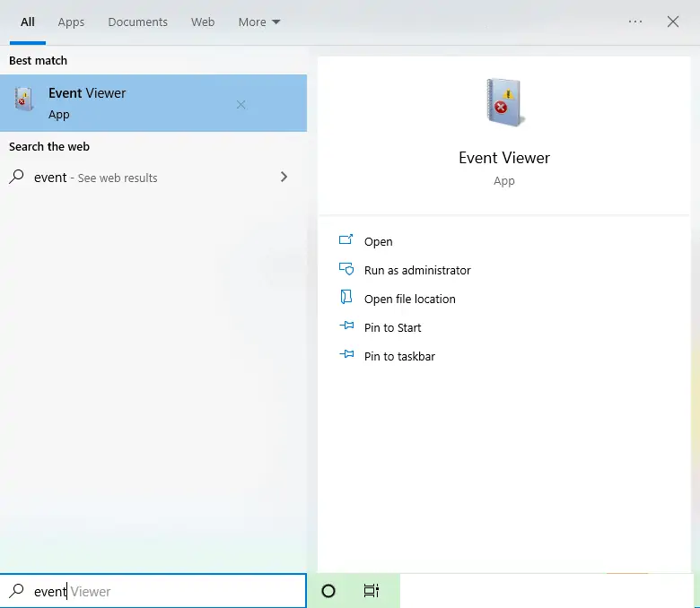Image resolution: width=700 pixels, height=608 pixels.
Task: Click the search box magnifier icon
Action: point(16,591)
